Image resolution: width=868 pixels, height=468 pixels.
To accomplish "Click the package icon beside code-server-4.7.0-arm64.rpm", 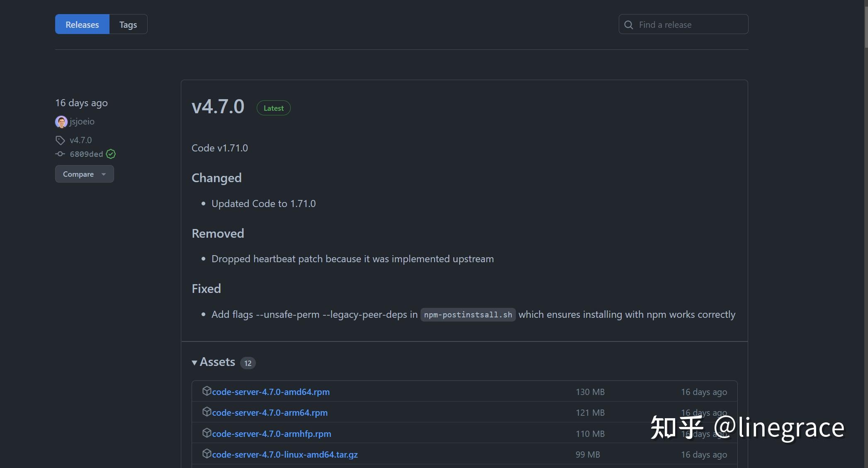I will [x=207, y=412].
